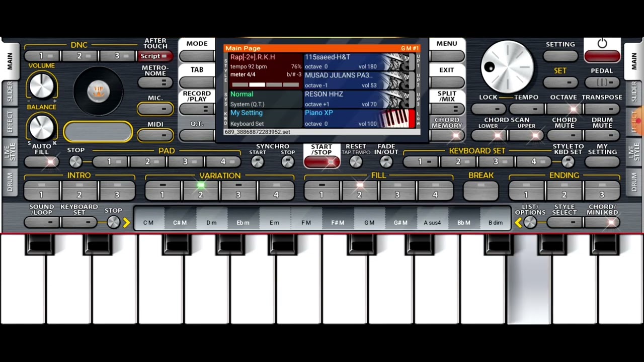
Task: Click the Normal System (Q.T.) cell
Action: tap(266, 99)
